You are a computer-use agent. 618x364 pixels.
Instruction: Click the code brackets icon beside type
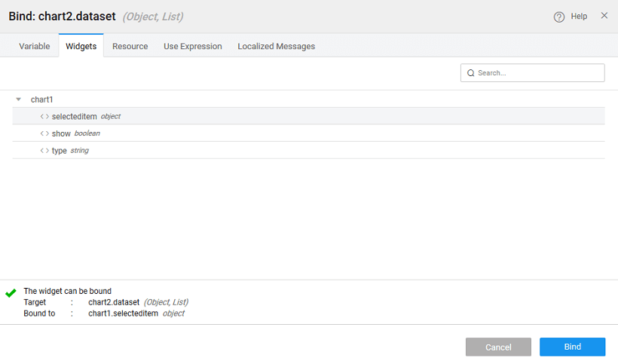[x=44, y=151]
